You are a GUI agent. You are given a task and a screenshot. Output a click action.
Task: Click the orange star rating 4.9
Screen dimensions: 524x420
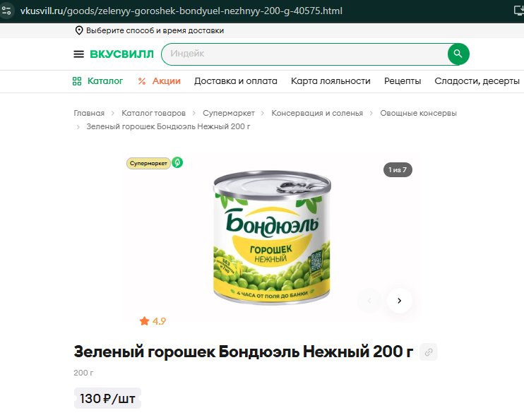(153, 321)
